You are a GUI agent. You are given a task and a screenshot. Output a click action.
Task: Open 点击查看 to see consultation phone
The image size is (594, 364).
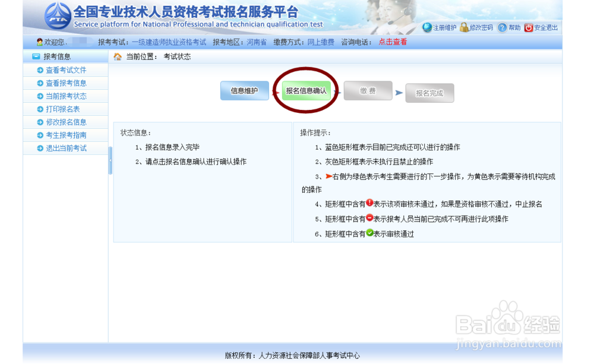(x=391, y=42)
